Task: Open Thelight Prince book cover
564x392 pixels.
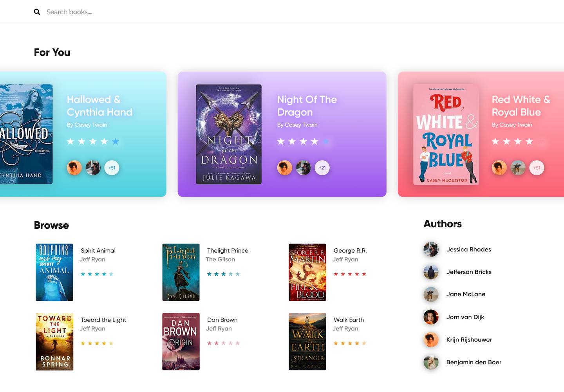Action: coord(181,272)
